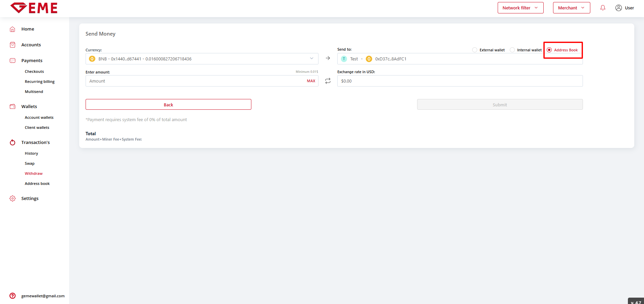Open the Merchant dropdown
Screen dimensions: 644x304
[571, 8]
